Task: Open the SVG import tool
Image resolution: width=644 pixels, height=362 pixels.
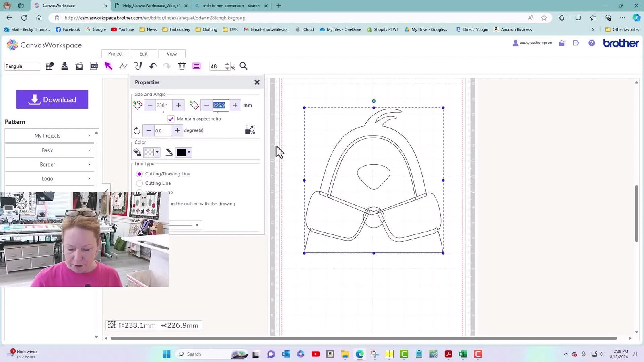Action: pos(93,66)
